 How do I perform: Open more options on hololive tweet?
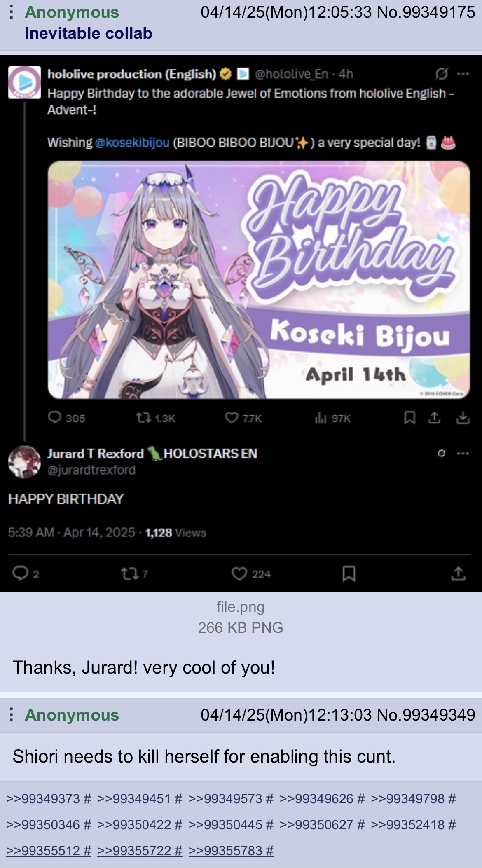pyautogui.click(x=463, y=74)
